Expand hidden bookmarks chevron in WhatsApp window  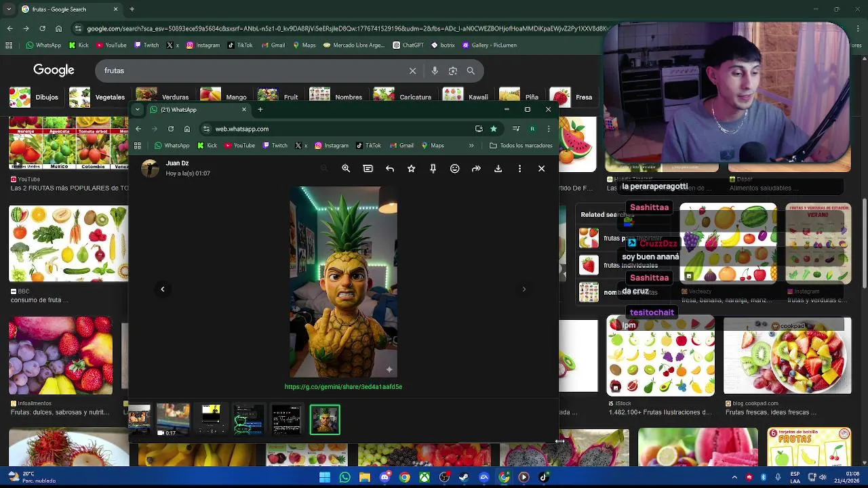[471, 145]
